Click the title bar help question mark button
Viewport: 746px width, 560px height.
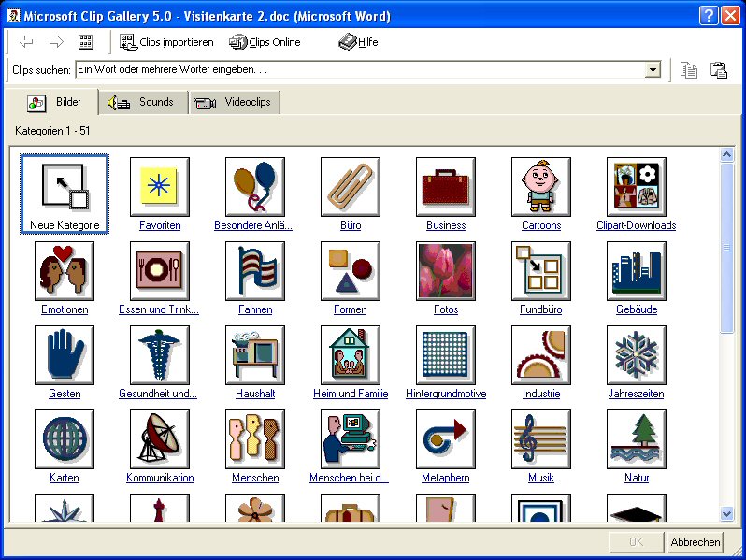point(709,16)
